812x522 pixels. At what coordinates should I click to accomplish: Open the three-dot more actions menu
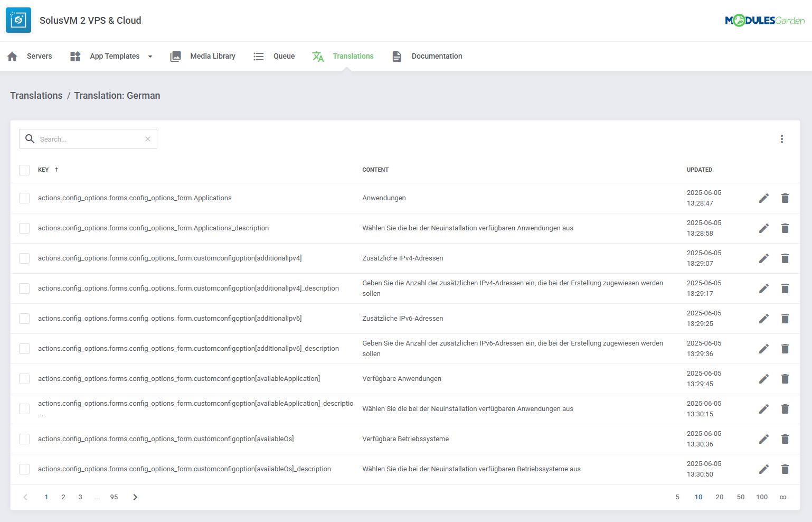click(x=781, y=139)
